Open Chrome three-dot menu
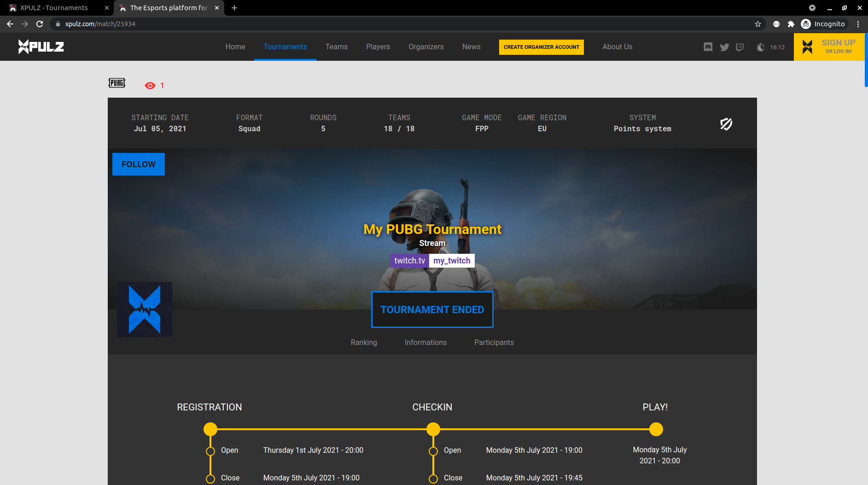The height and width of the screenshot is (485, 868). (x=858, y=24)
